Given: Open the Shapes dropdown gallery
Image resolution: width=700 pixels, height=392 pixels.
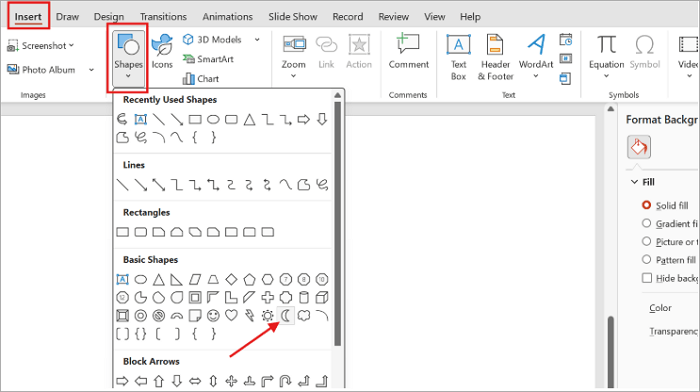Looking at the screenshot, I should click(129, 58).
